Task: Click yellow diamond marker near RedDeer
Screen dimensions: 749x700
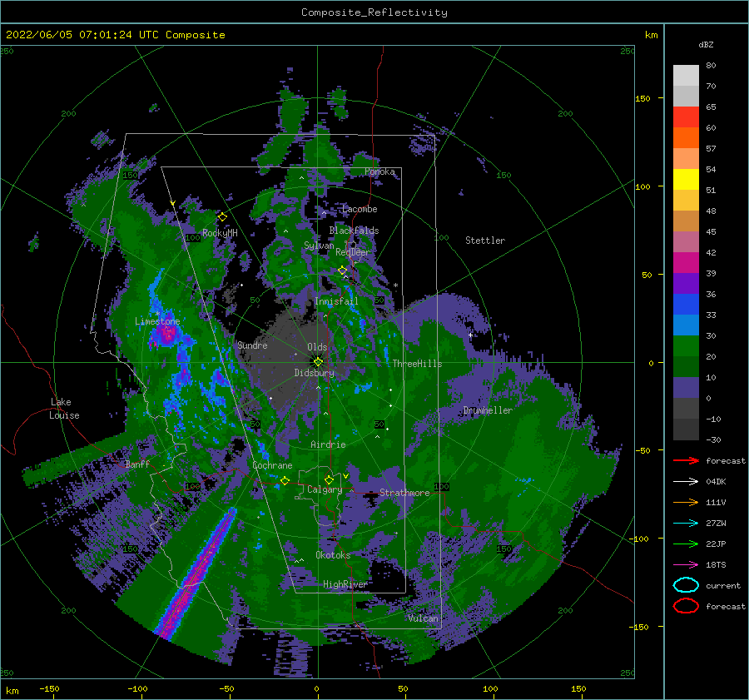Action: tap(342, 271)
